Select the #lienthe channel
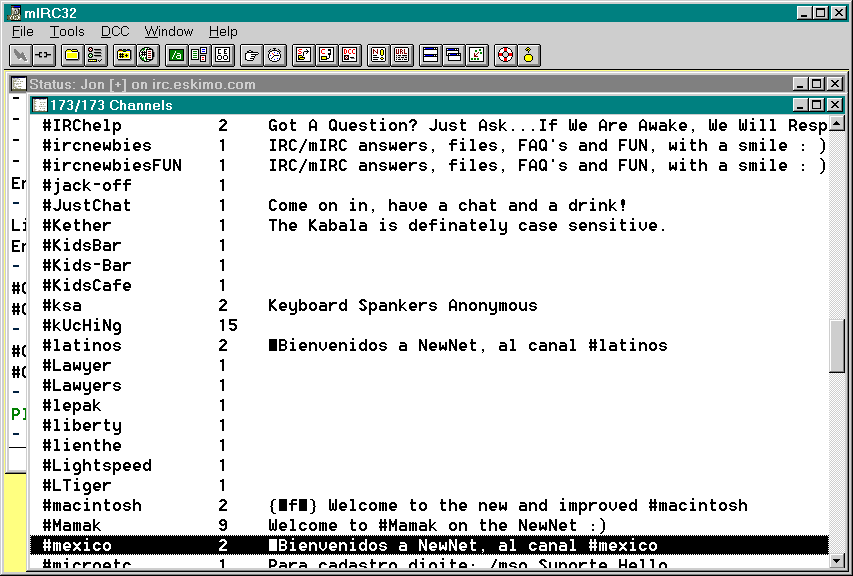 [429, 445]
